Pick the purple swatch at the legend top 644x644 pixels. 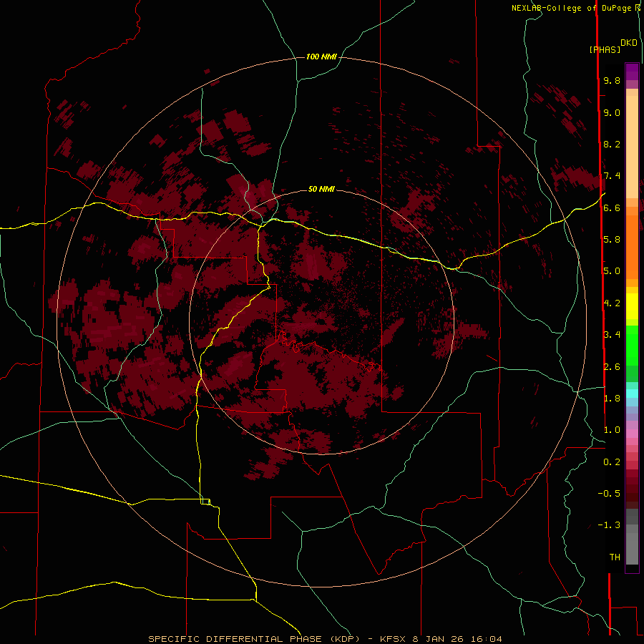632,72
